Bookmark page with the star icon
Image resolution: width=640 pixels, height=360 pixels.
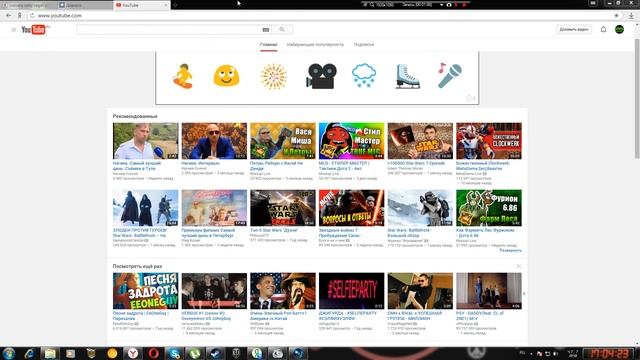[x=616, y=16]
